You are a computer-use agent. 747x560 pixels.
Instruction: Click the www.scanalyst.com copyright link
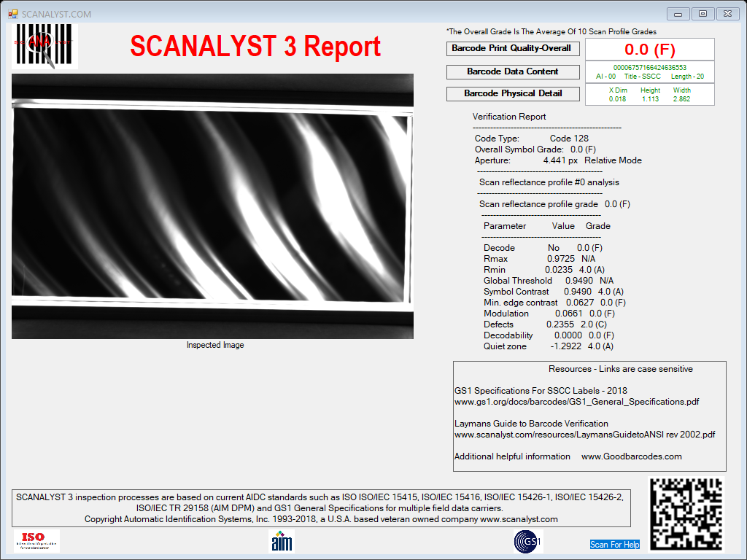click(x=519, y=519)
